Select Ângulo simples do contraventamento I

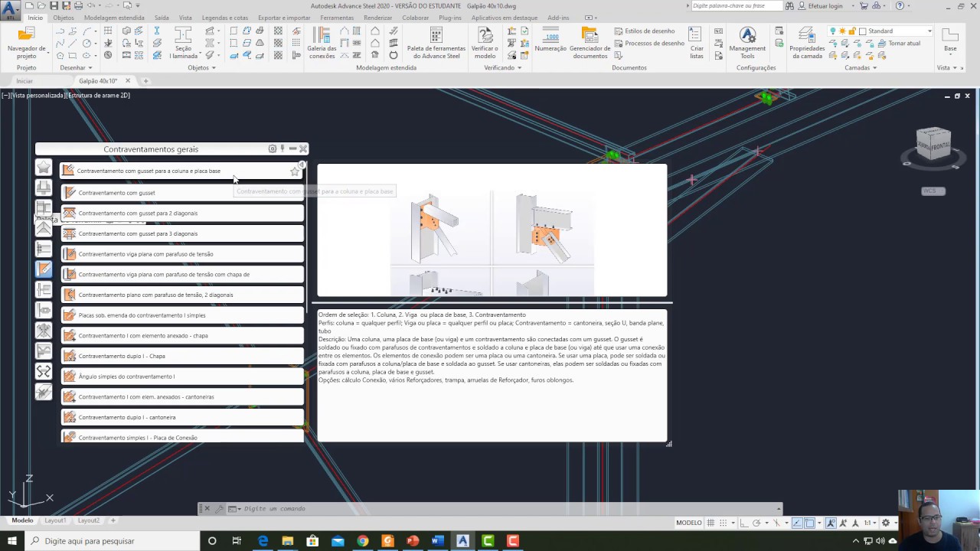click(182, 377)
